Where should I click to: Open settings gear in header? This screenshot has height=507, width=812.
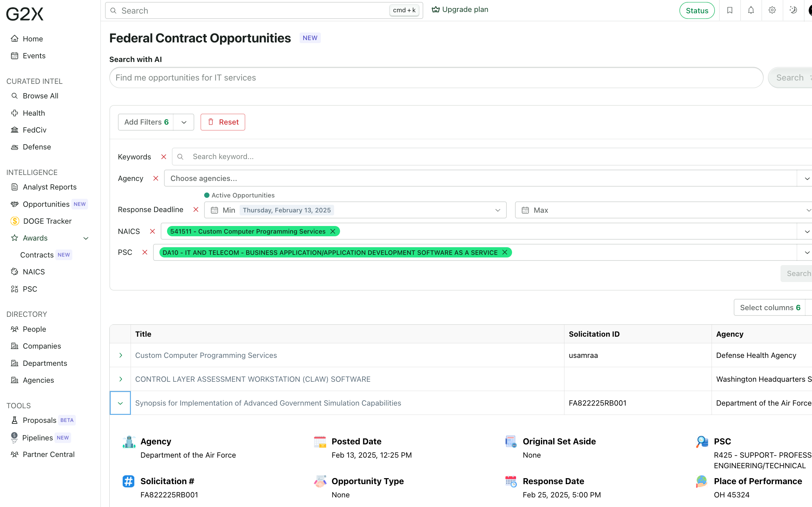click(772, 10)
